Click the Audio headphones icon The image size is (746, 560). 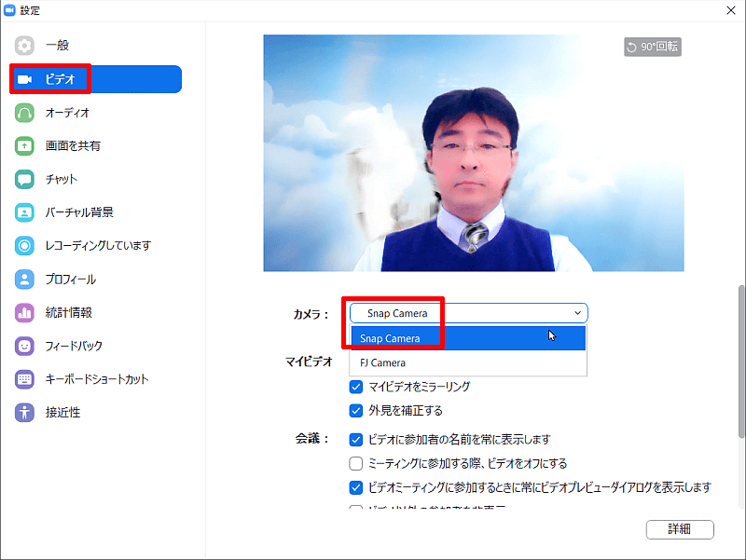coord(24,113)
